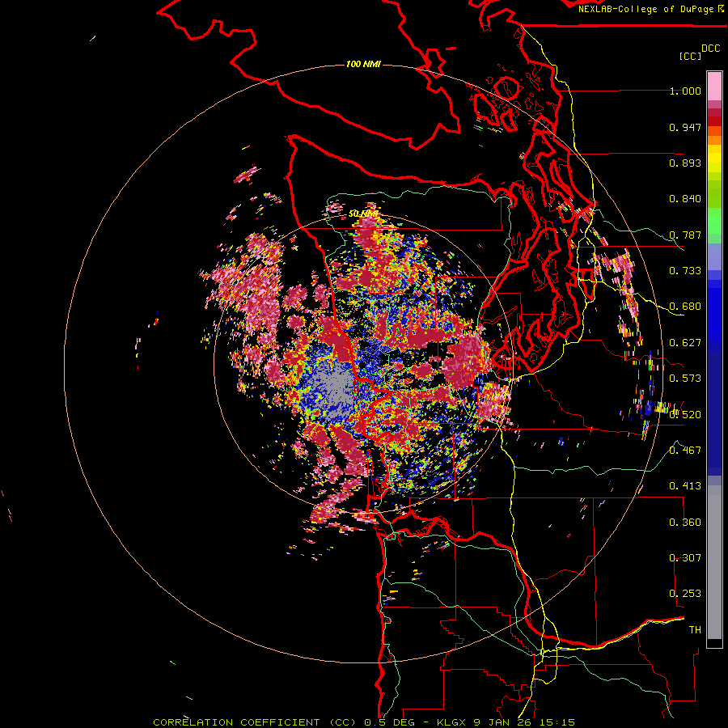
Task: Click the 0.467 legend value
Action: pyautogui.click(x=685, y=450)
